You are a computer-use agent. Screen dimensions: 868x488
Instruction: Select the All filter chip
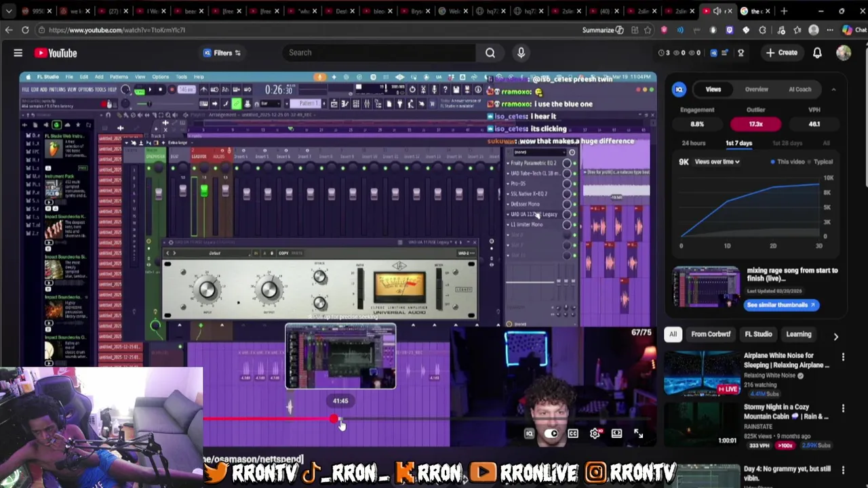click(x=673, y=334)
